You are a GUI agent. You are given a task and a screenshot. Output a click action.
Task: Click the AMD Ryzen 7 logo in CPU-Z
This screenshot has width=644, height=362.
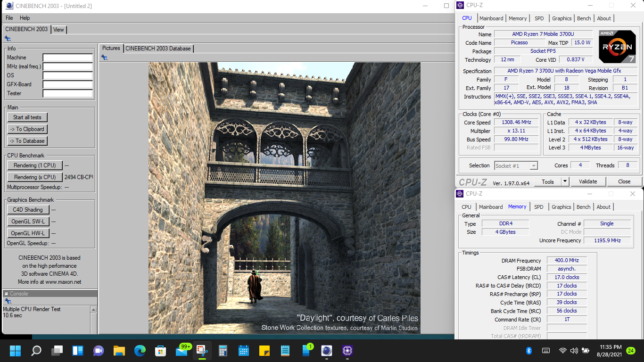617,47
